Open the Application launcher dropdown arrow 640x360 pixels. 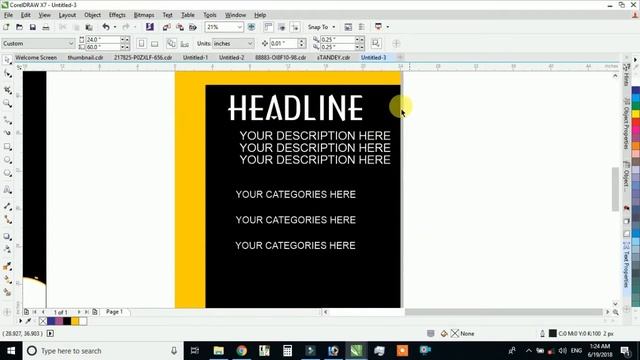387,27
